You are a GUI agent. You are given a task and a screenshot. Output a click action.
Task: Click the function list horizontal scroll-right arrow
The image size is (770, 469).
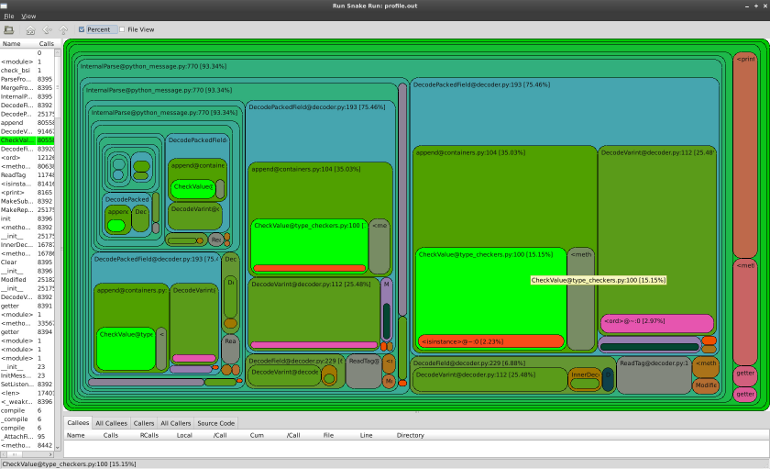point(51,454)
